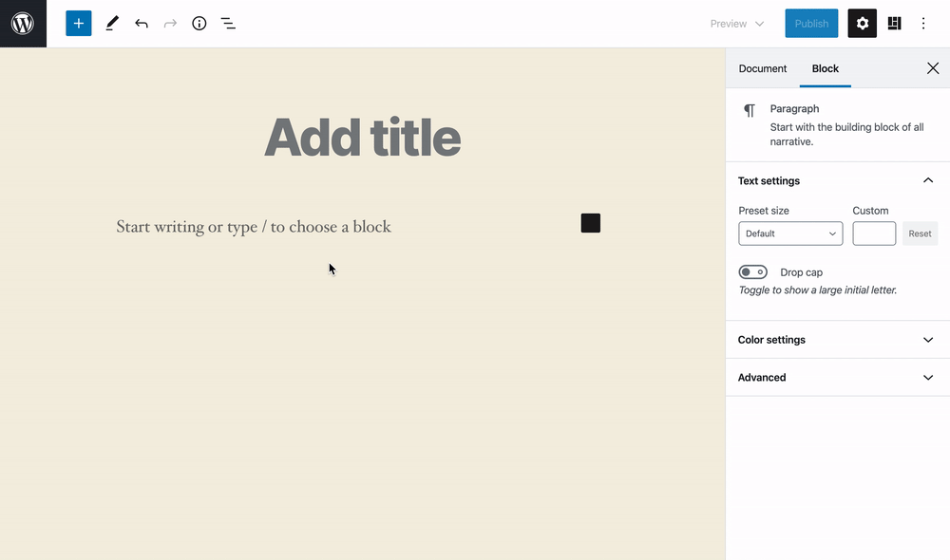Screen dimensions: 950x560
Task: Expand the Advanced panel
Action: (x=837, y=377)
